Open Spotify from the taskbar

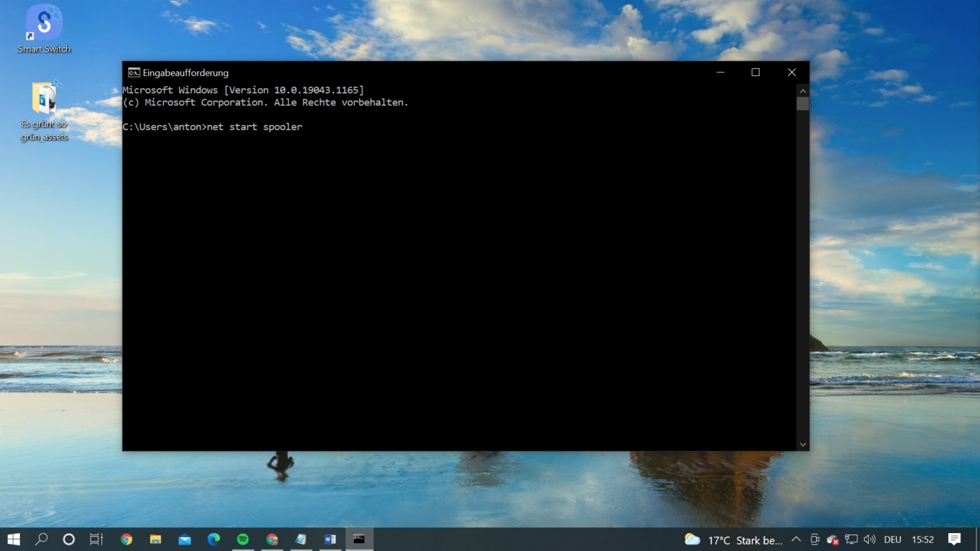[243, 540]
